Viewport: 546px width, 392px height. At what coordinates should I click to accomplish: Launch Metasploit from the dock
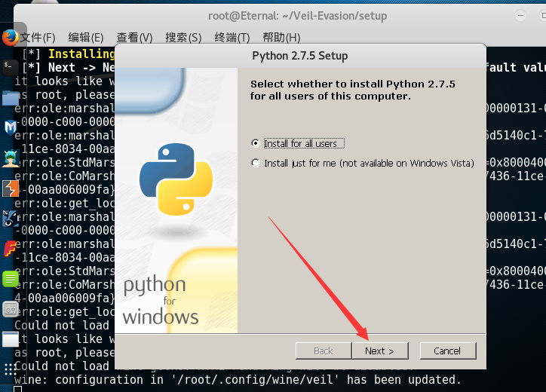pos(11,127)
